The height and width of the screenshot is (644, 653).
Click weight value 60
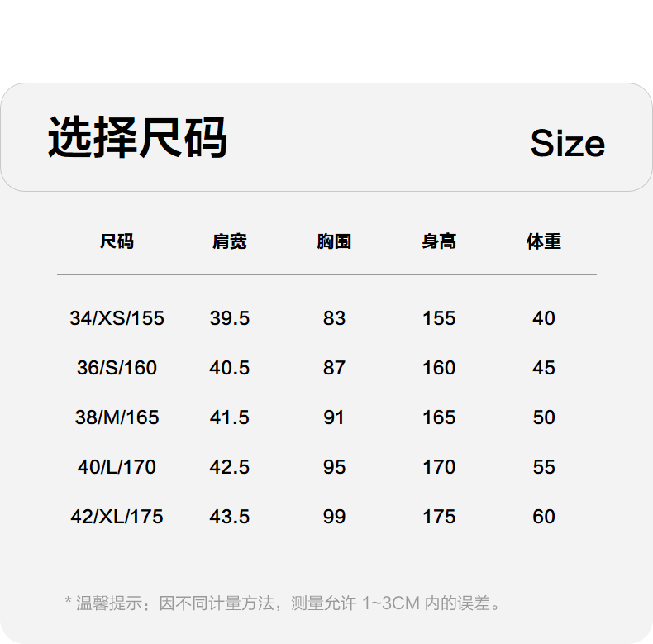click(x=544, y=517)
